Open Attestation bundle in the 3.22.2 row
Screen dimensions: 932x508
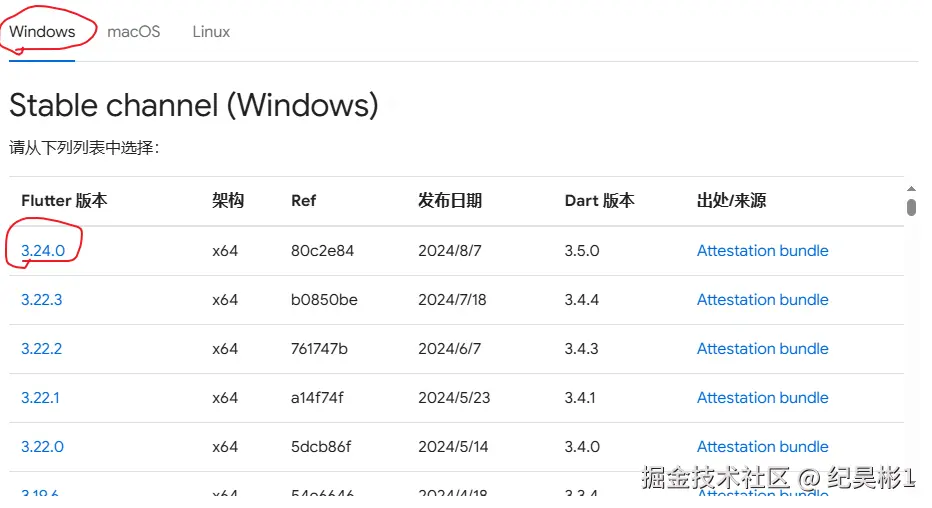pos(762,348)
